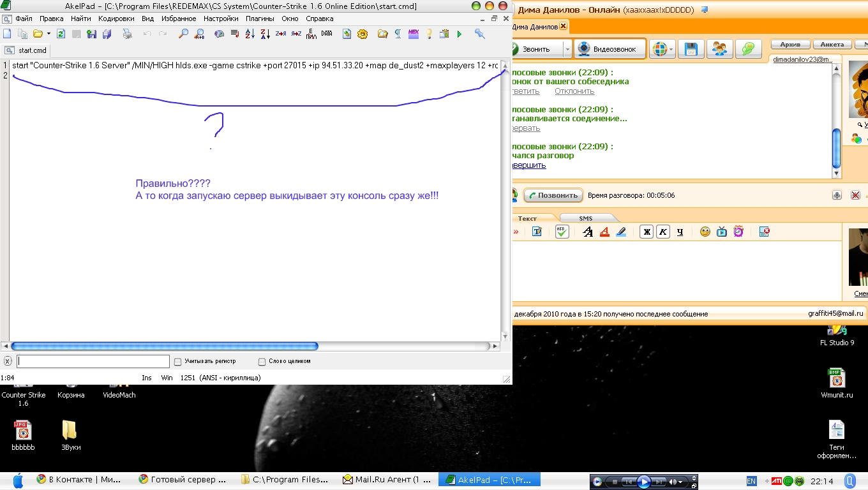Screen dimensions: 868x490
Task: Click the spell check ABC icon in Agent
Action: pos(562,232)
